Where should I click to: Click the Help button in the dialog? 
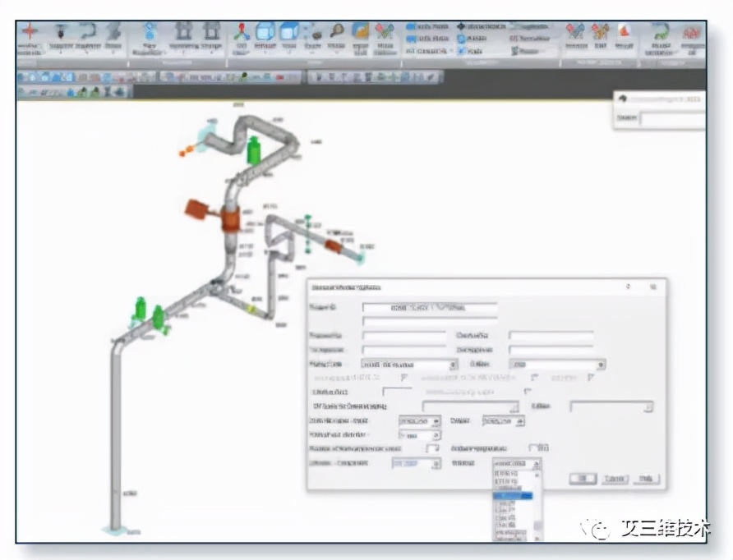point(647,479)
